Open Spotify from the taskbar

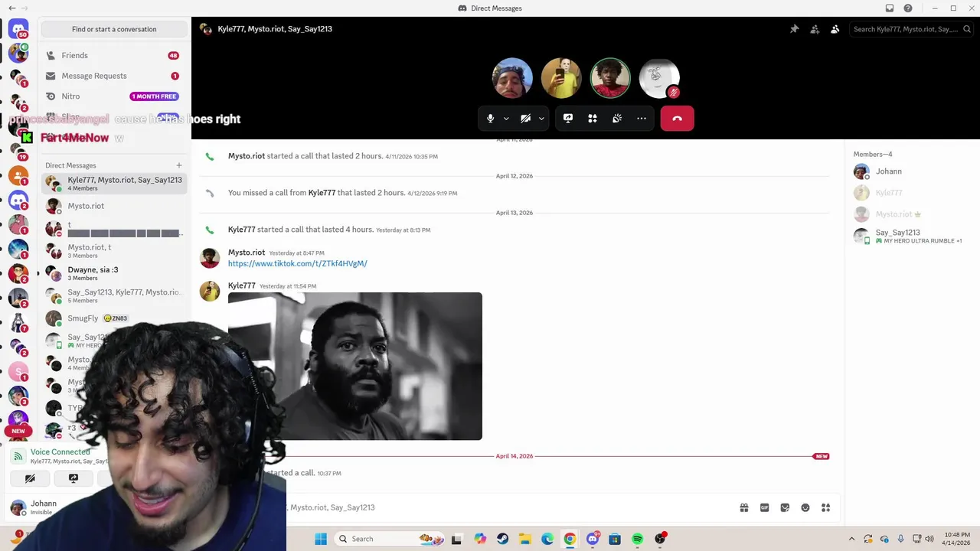[x=638, y=539]
